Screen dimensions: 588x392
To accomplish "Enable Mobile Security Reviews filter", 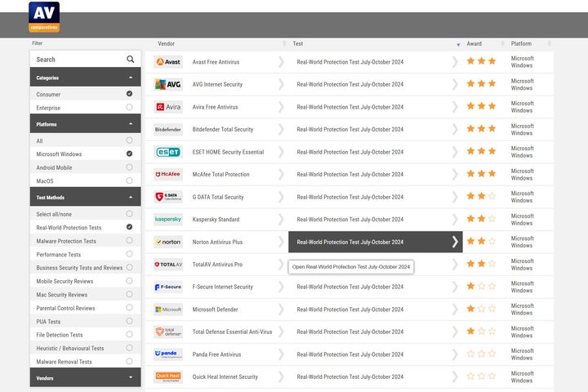I will pyautogui.click(x=129, y=281).
